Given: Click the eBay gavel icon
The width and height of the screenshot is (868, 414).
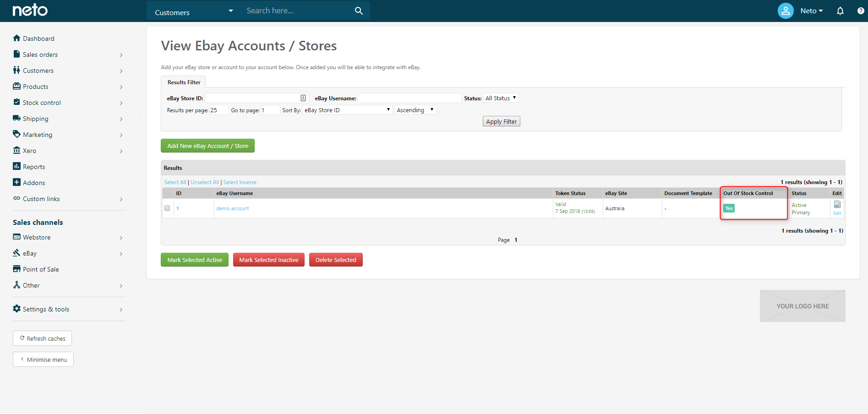Looking at the screenshot, I should pos(17,253).
